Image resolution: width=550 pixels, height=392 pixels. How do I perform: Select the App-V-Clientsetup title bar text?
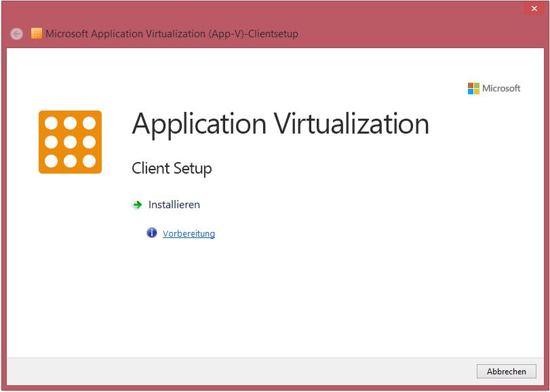(172, 33)
